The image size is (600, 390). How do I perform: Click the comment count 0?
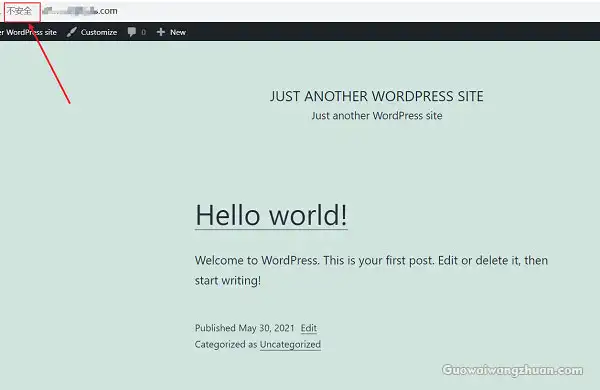pyautogui.click(x=143, y=33)
